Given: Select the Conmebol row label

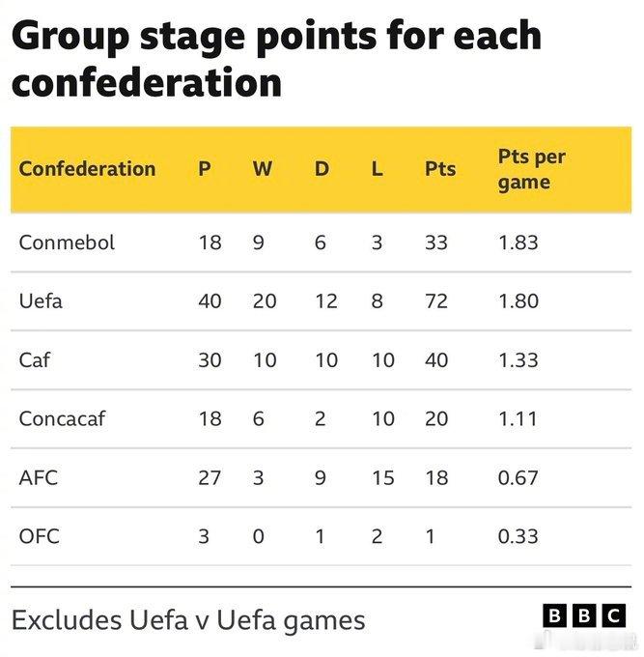Looking at the screenshot, I should [x=67, y=243].
